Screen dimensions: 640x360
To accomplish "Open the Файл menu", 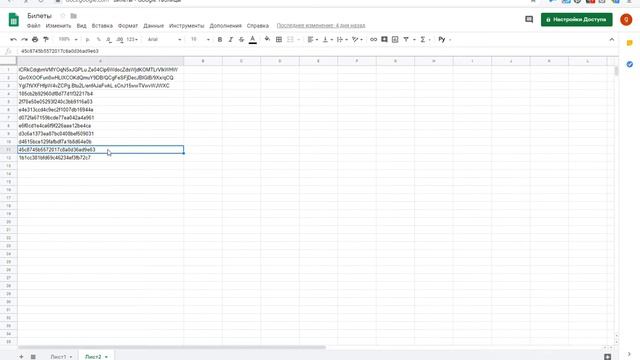I will point(33,26).
